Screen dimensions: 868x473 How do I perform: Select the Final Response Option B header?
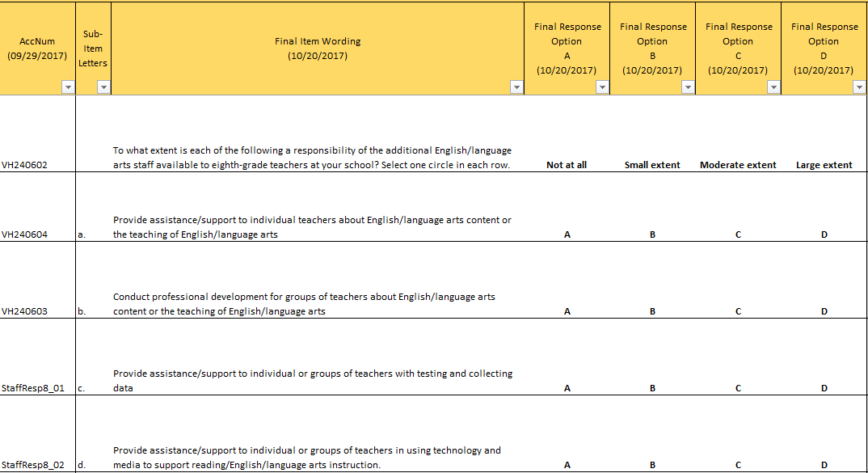pyautogui.click(x=653, y=49)
